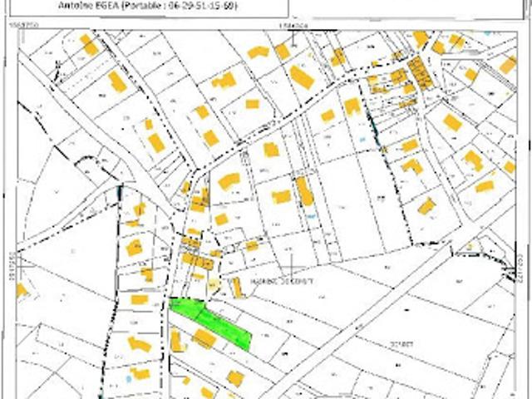The height and width of the screenshot is (399, 532).
Task: Click the vertical coordinate label on the right map edge
Action: coord(522,267)
